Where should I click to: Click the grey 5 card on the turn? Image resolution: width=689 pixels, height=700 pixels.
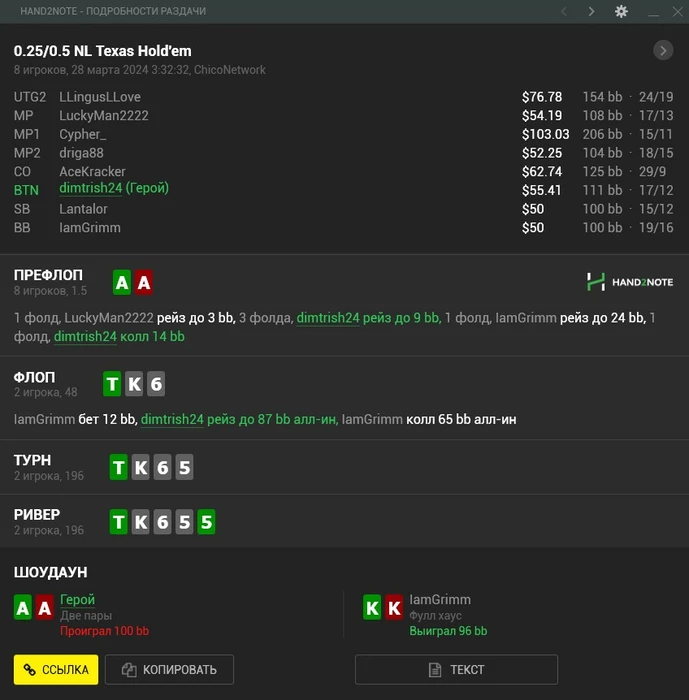pyautogui.click(x=184, y=467)
